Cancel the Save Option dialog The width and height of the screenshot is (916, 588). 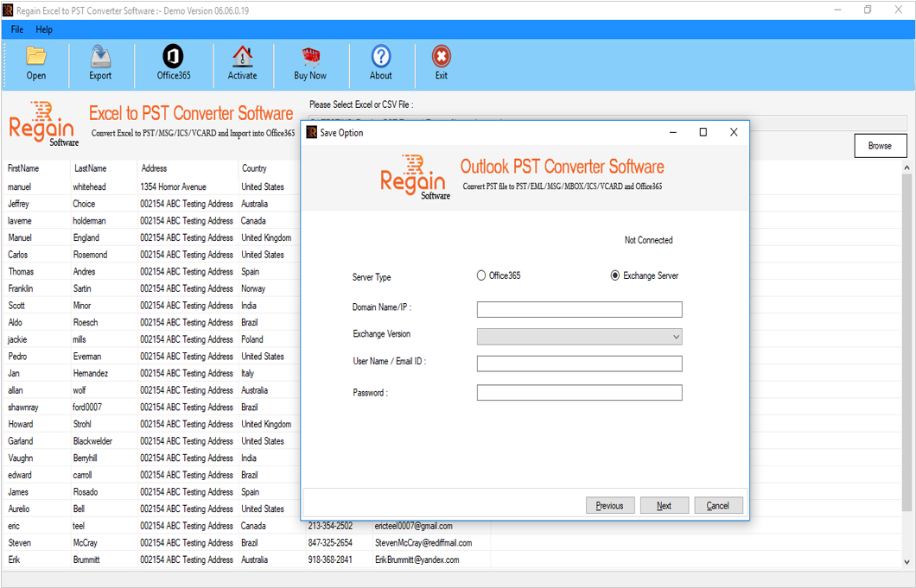718,505
